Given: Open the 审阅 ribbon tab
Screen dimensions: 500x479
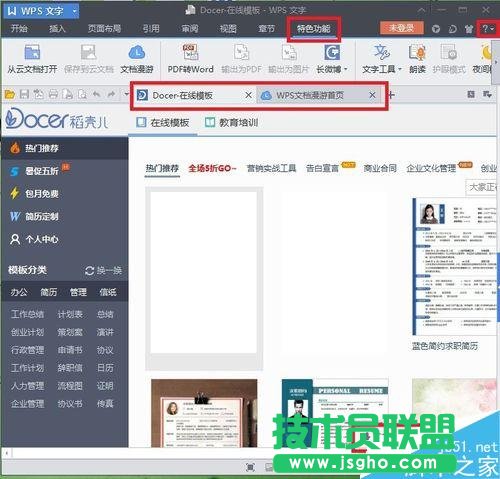Looking at the screenshot, I should 190,28.
